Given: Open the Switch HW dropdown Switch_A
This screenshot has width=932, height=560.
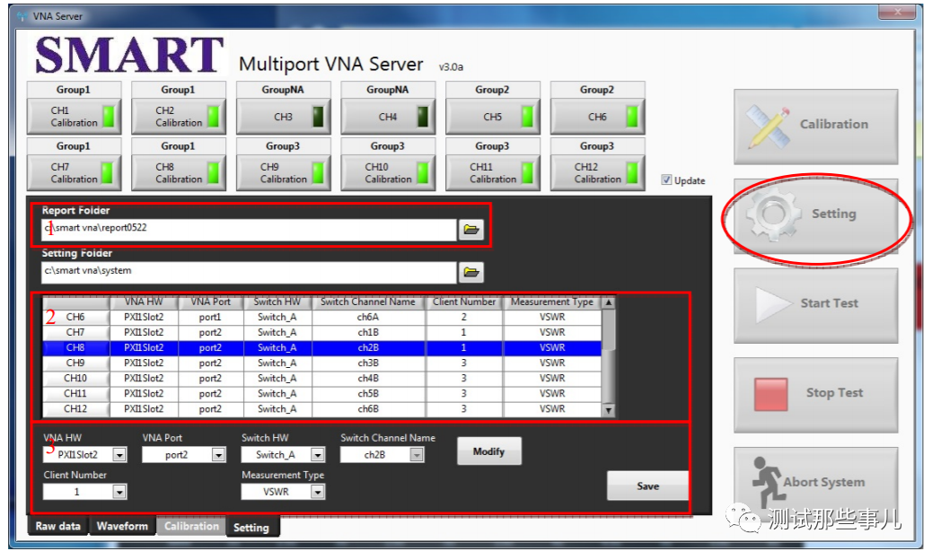Looking at the screenshot, I should click(318, 455).
